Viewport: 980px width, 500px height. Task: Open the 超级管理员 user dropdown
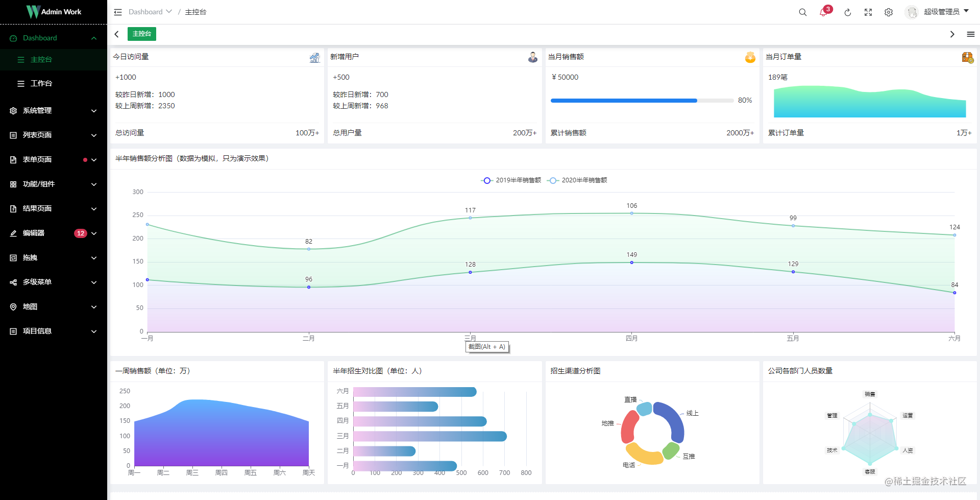[x=942, y=12]
